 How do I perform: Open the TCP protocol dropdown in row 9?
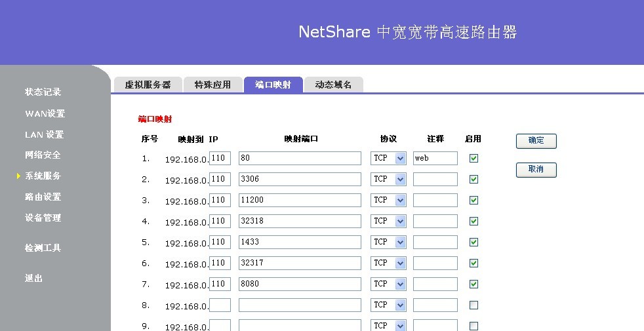[388, 325]
